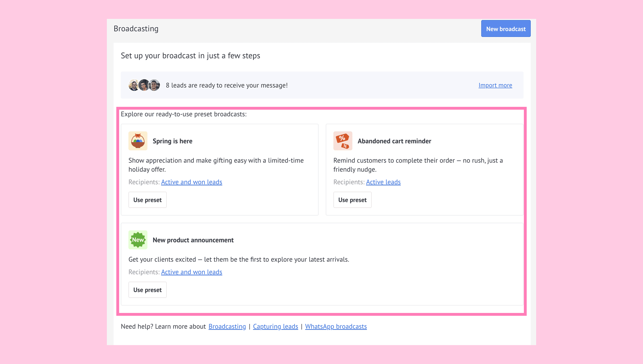Viewport: 643px width, 364px height.
Task: Click the Broadcasting page heading
Action: click(136, 29)
